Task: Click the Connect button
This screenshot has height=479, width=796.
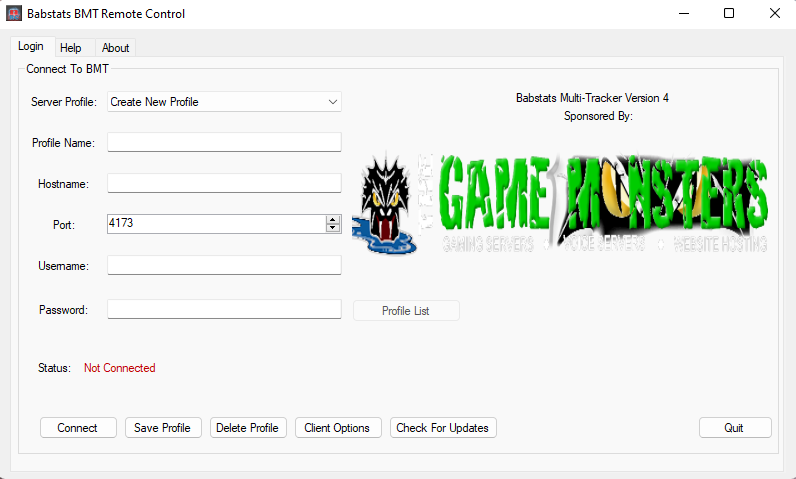Action: click(x=78, y=428)
